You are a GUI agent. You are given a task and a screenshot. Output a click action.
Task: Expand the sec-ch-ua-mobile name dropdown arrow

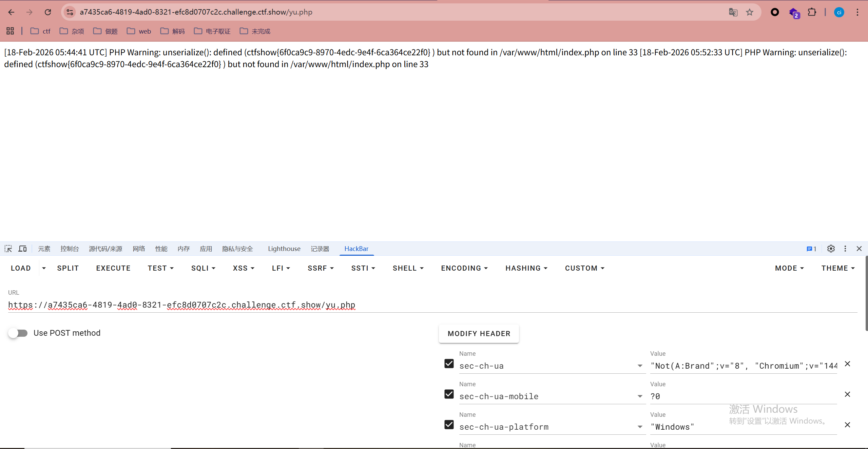point(640,396)
